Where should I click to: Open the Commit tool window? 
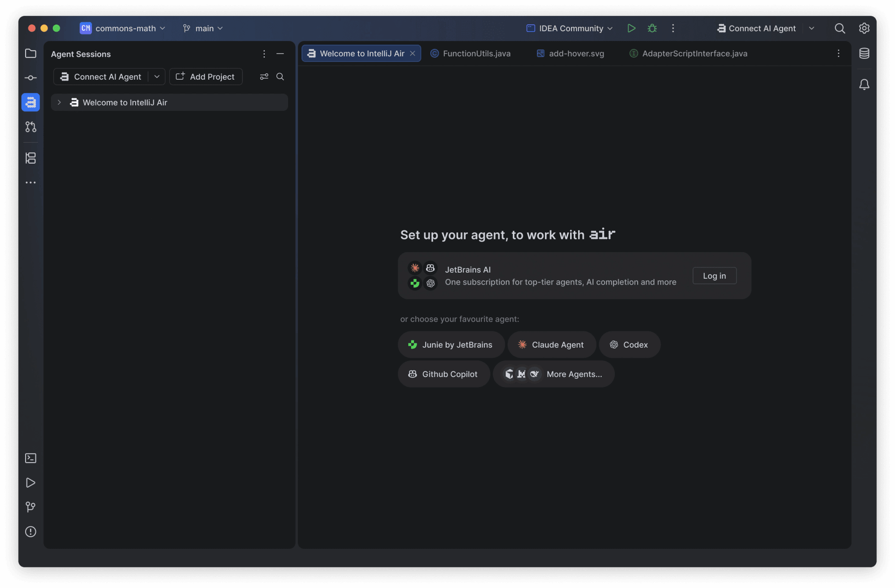tap(30, 78)
